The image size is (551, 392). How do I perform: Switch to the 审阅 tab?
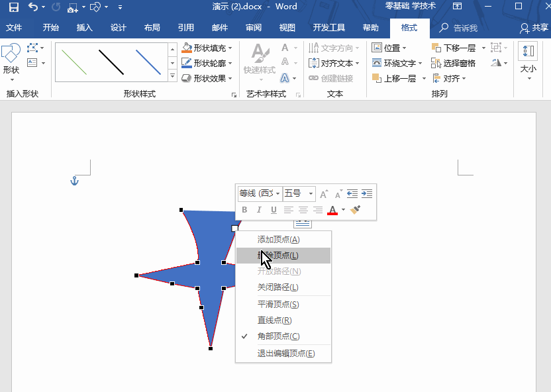point(254,28)
